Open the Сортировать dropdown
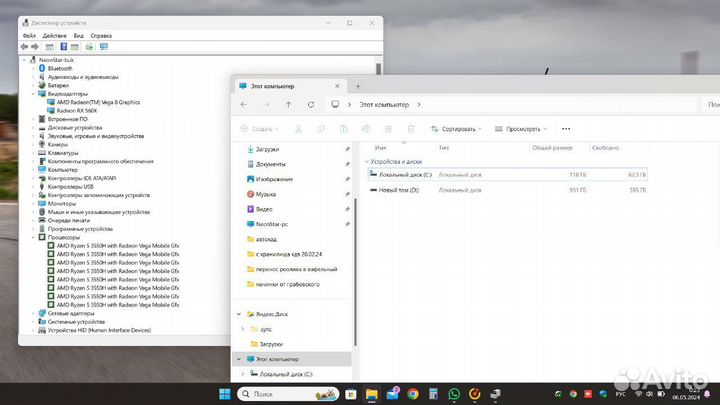This screenshot has width=720, height=405. (x=456, y=129)
